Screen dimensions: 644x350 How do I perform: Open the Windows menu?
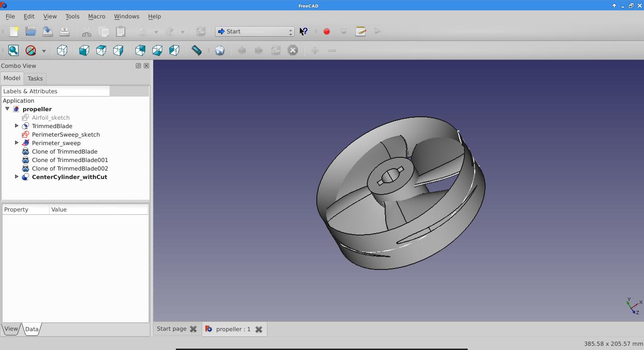point(126,16)
